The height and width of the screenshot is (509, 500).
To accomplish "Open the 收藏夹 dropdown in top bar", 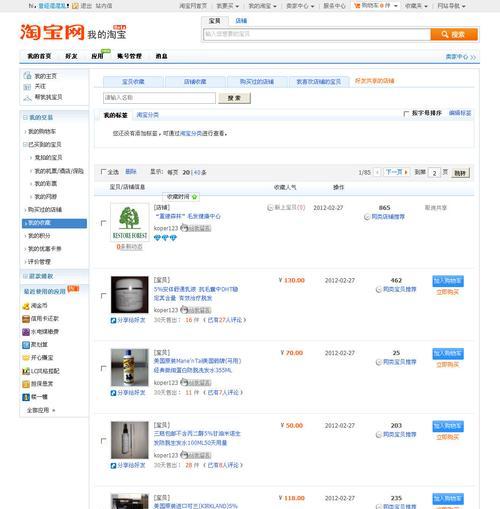I will [416, 6].
